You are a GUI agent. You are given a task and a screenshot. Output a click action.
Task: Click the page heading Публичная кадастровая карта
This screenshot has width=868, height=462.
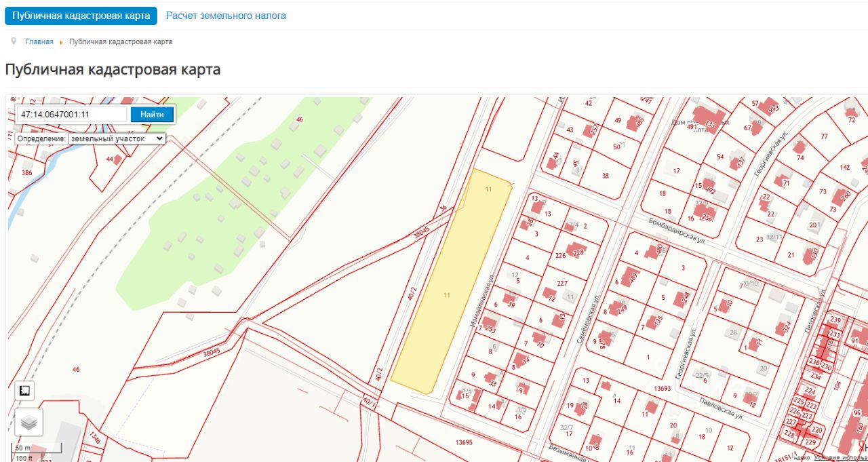tap(113, 69)
